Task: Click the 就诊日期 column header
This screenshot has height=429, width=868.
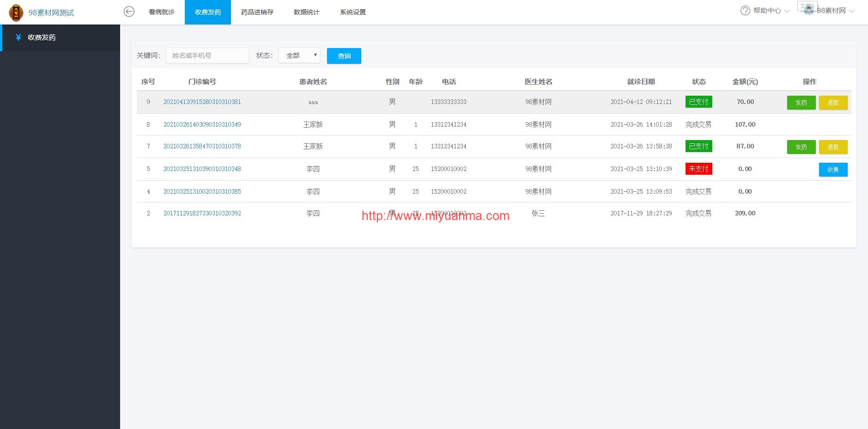Action: [641, 82]
